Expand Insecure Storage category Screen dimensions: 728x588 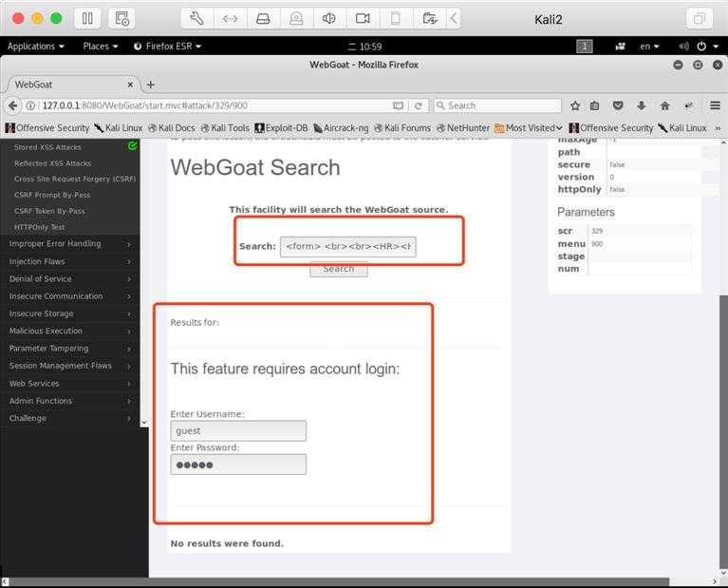[x=69, y=313]
